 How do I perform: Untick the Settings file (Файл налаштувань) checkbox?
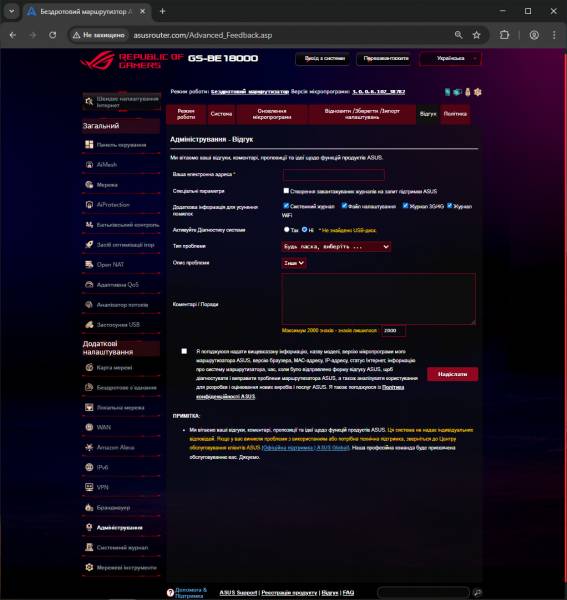(344, 206)
